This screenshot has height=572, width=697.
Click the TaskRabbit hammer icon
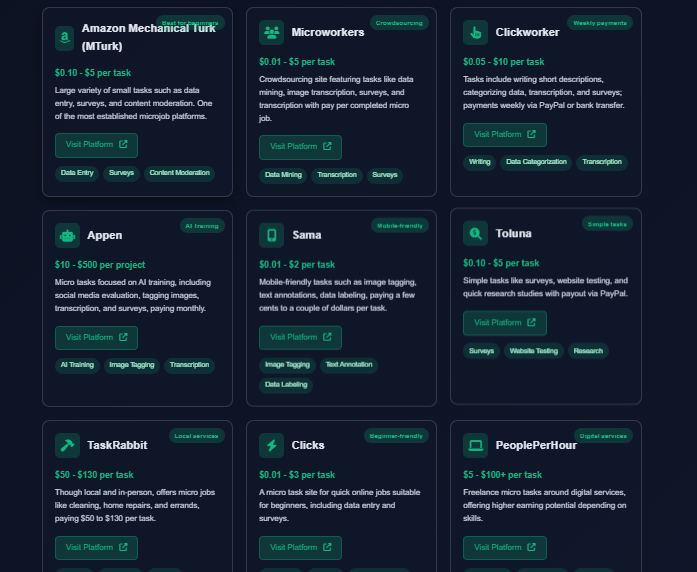pos(67,445)
